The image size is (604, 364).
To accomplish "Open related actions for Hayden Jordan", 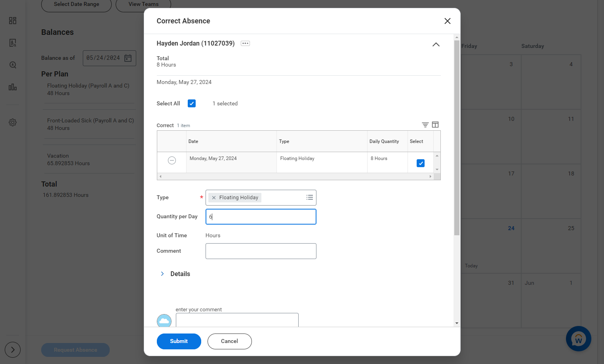I will [x=245, y=44].
